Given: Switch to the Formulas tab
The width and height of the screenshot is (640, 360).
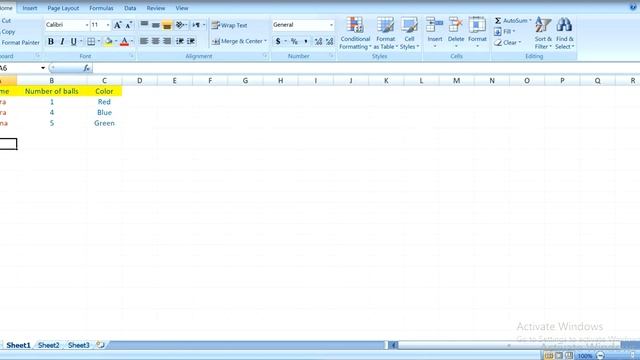Looking at the screenshot, I should point(101,8).
